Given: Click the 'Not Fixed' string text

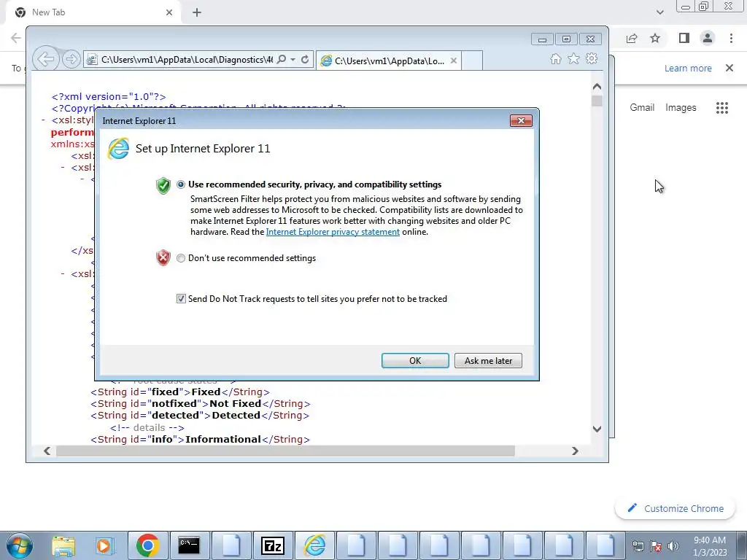Looking at the screenshot, I should pos(236,403).
